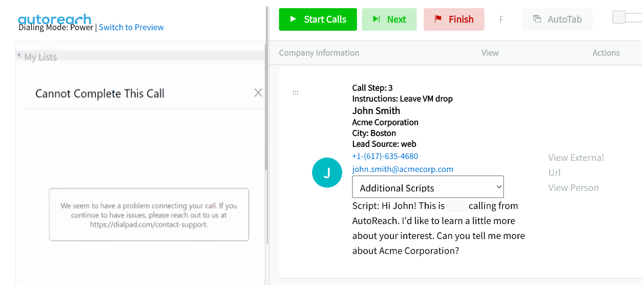Click the Acme Corporation company name

click(385, 122)
